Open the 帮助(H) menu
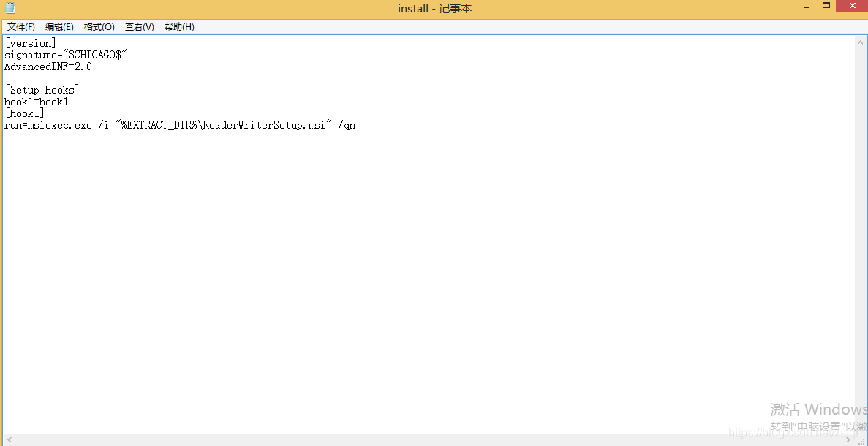 click(179, 27)
